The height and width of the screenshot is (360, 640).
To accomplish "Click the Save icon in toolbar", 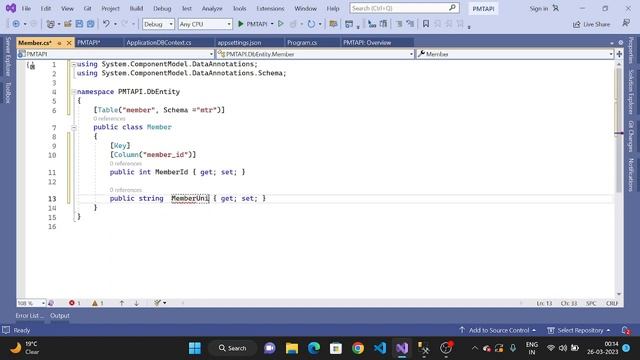I will click(79, 24).
